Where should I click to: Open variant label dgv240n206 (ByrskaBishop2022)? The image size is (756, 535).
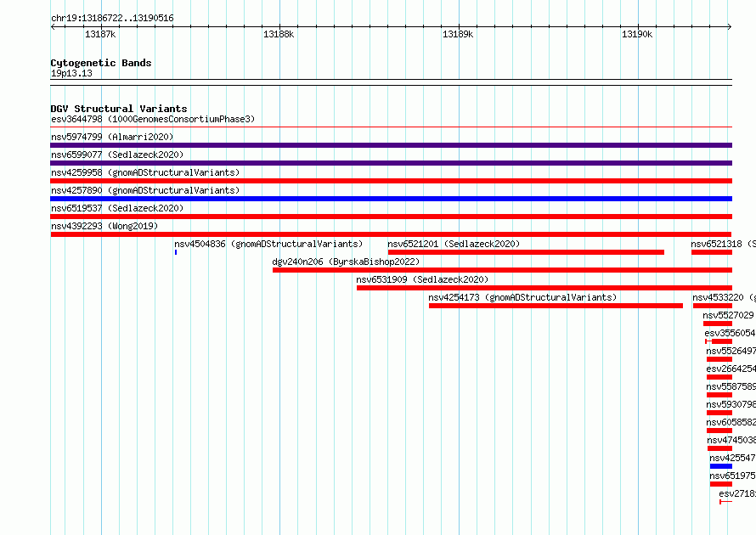coord(346,262)
